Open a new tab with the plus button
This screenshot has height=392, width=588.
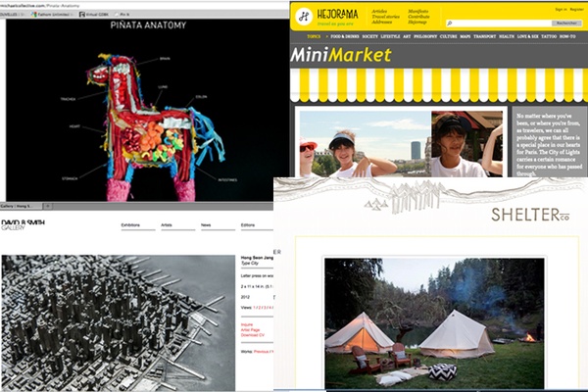pyautogui.click(x=48, y=207)
